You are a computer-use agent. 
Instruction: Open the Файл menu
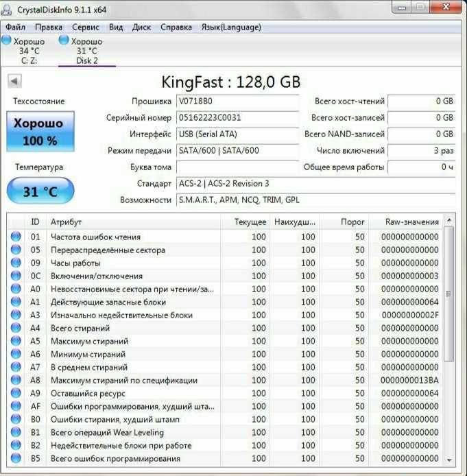point(16,27)
